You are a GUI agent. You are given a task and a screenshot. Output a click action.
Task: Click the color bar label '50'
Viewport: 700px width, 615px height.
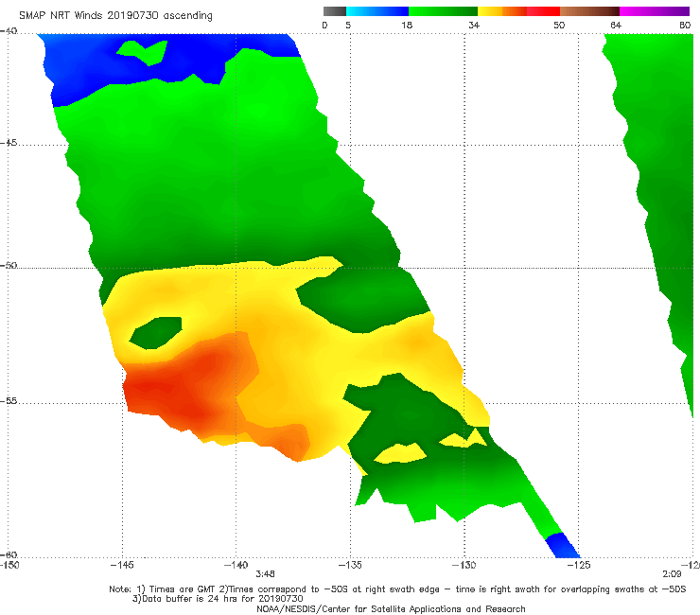tap(559, 26)
